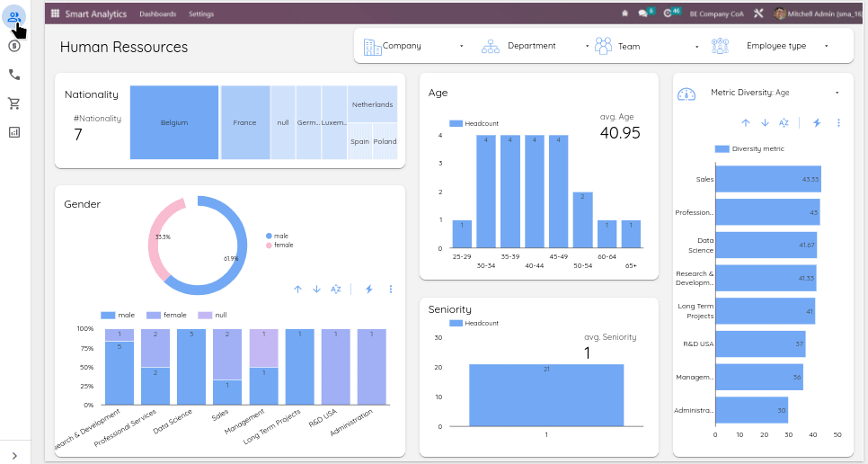Click the lightning bolt on Gender chart

coord(368,289)
